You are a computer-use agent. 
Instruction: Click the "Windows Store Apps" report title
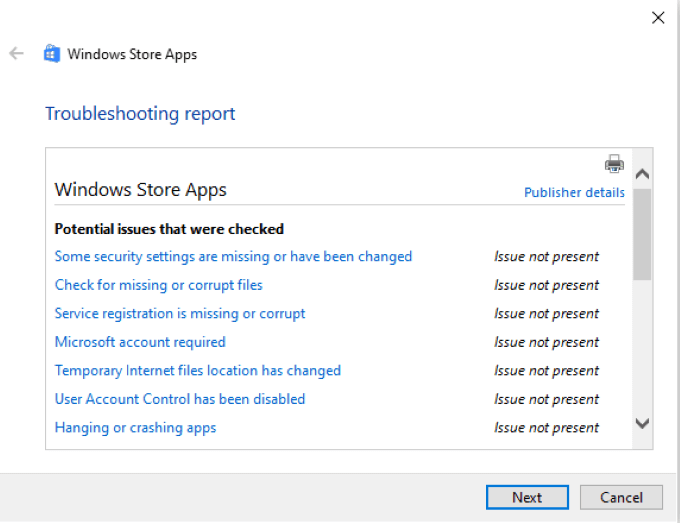[x=140, y=190]
